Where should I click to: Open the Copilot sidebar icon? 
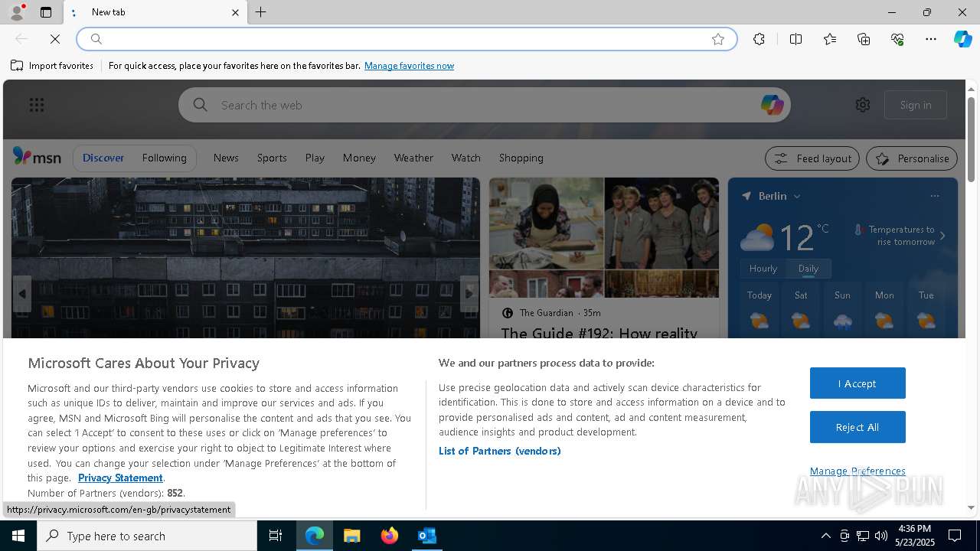coord(962,39)
